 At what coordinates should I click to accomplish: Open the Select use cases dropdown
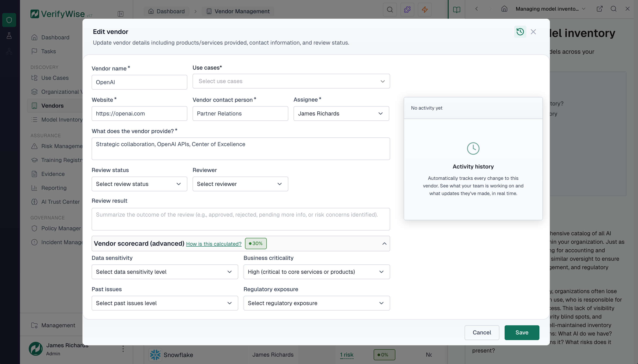pyautogui.click(x=291, y=81)
